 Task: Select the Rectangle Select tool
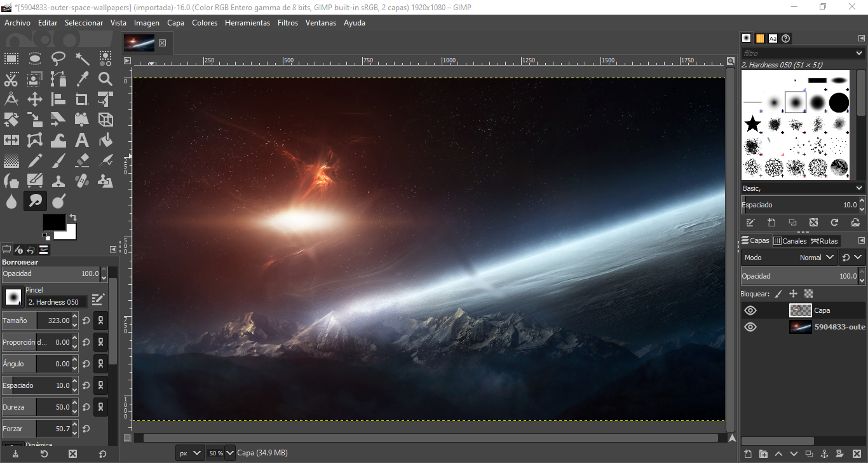11,59
